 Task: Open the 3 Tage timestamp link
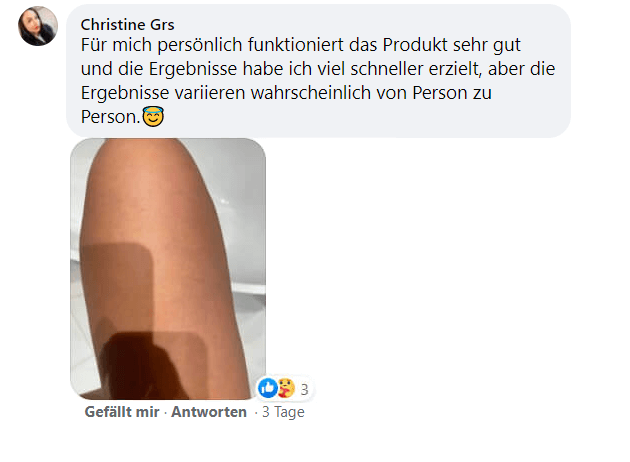283,412
